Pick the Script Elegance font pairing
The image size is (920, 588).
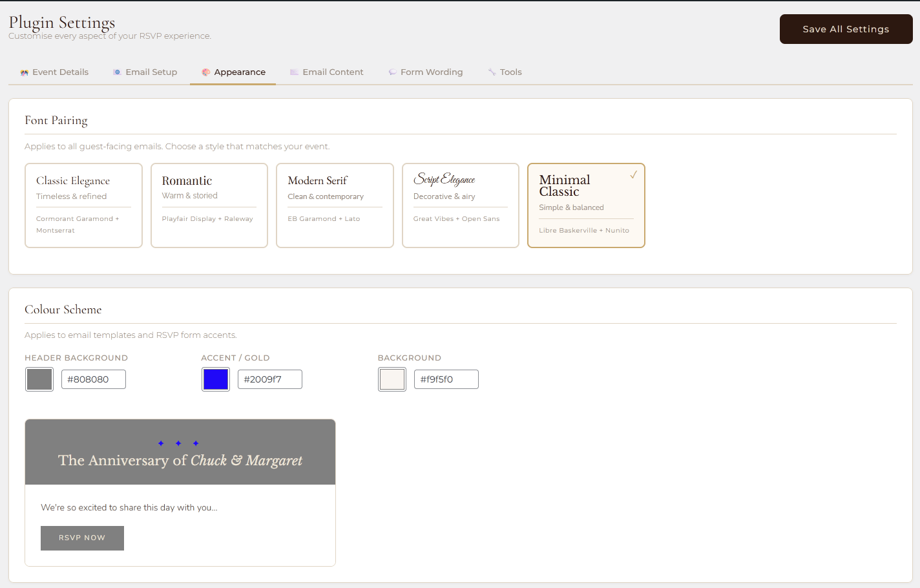[460, 205]
